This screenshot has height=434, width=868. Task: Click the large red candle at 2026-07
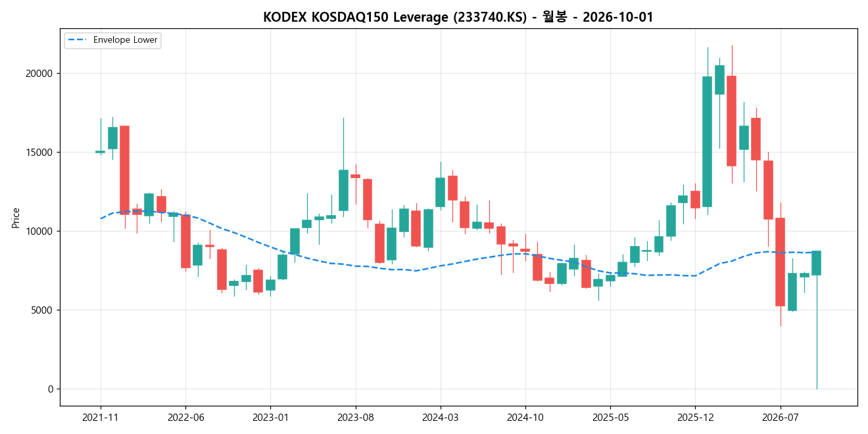coord(781,262)
